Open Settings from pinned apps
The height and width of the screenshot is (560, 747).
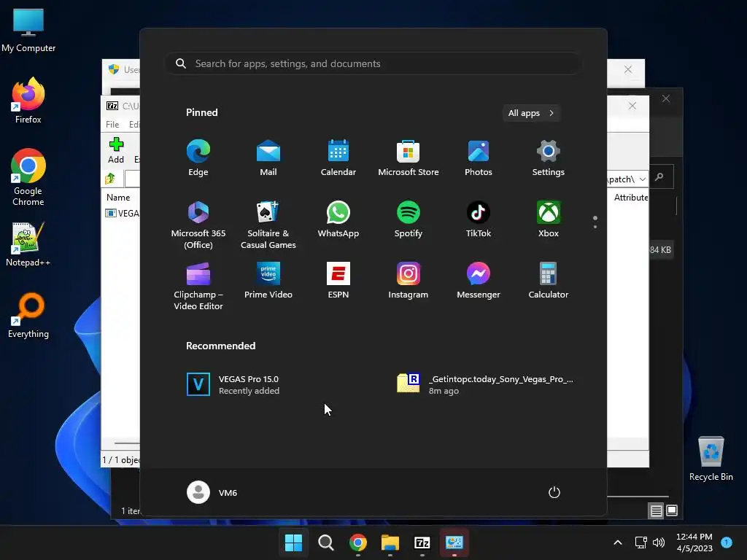tap(549, 158)
